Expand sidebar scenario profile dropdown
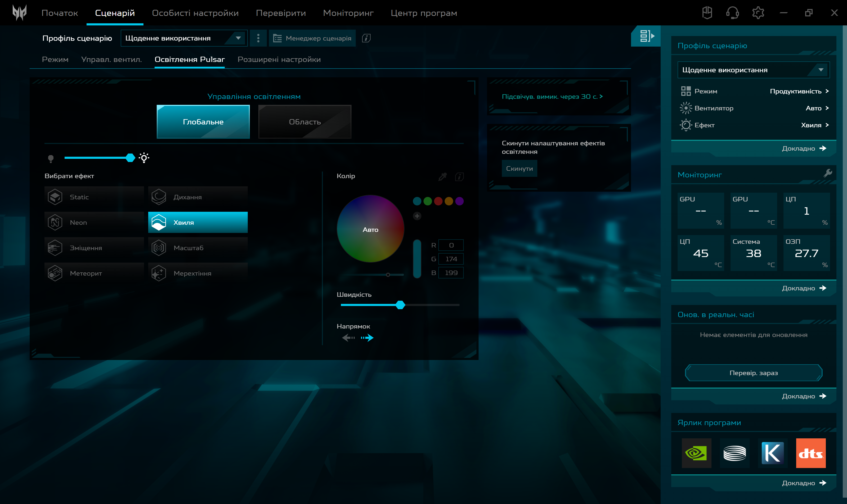The width and height of the screenshot is (847, 504). 753,70
